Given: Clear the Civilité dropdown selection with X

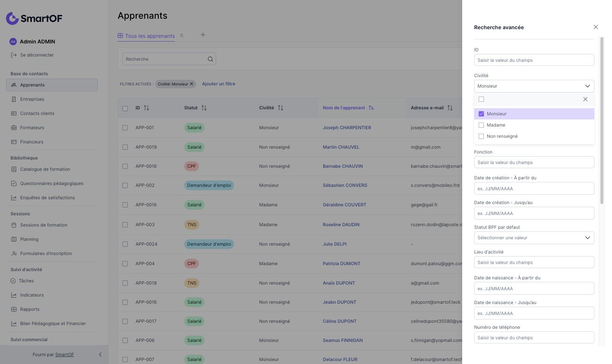Looking at the screenshot, I should pos(585,99).
